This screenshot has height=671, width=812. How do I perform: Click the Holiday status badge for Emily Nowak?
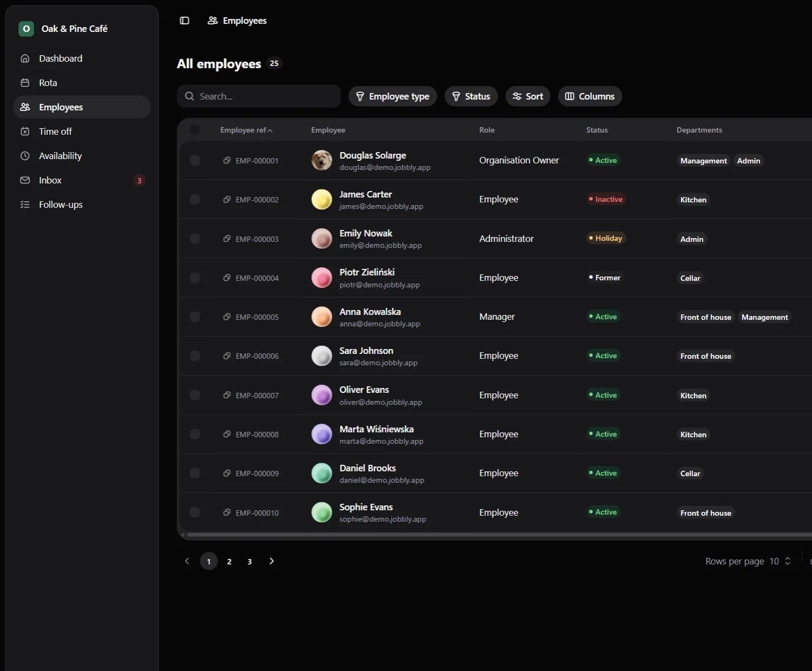tap(606, 238)
